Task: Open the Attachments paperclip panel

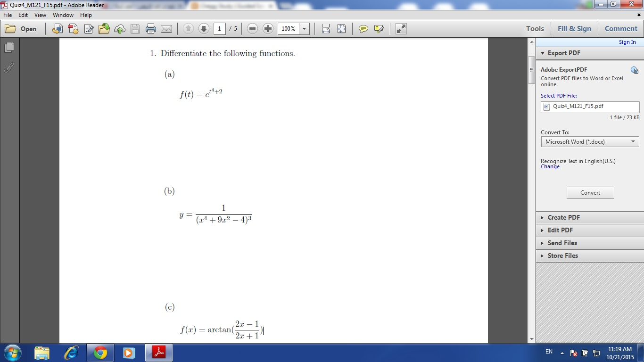Action: coord(8,67)
